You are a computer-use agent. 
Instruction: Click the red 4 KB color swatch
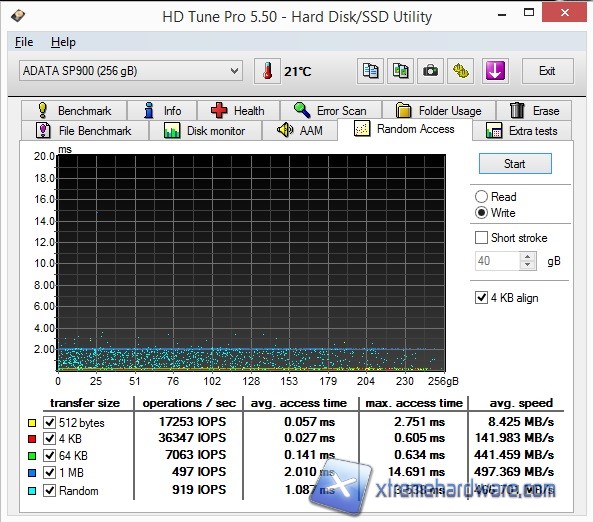32,439
